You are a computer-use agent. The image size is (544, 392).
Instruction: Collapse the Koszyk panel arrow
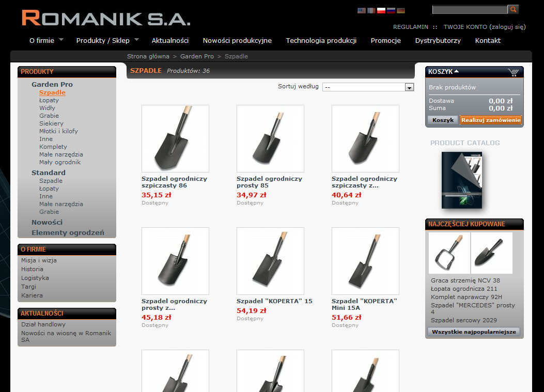(x=457, y=71)
